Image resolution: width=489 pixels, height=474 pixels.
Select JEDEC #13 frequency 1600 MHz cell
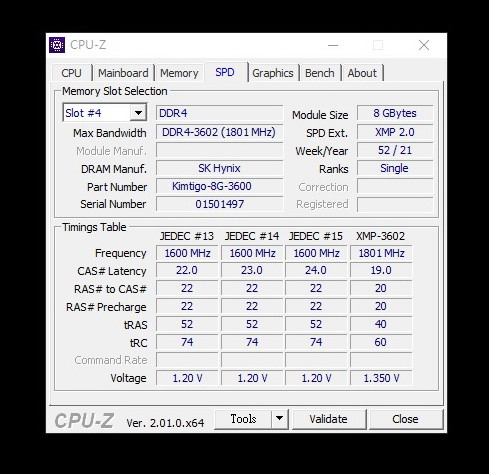coord(187,253)
